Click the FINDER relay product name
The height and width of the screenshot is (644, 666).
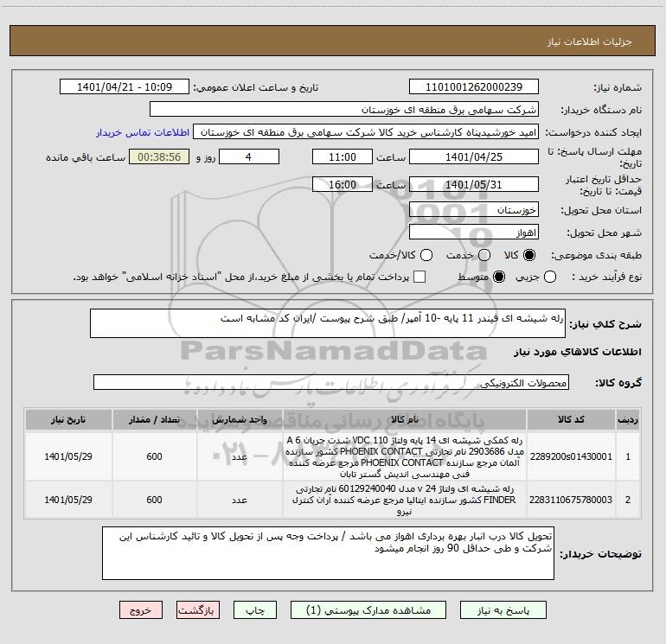coord(405,500)
